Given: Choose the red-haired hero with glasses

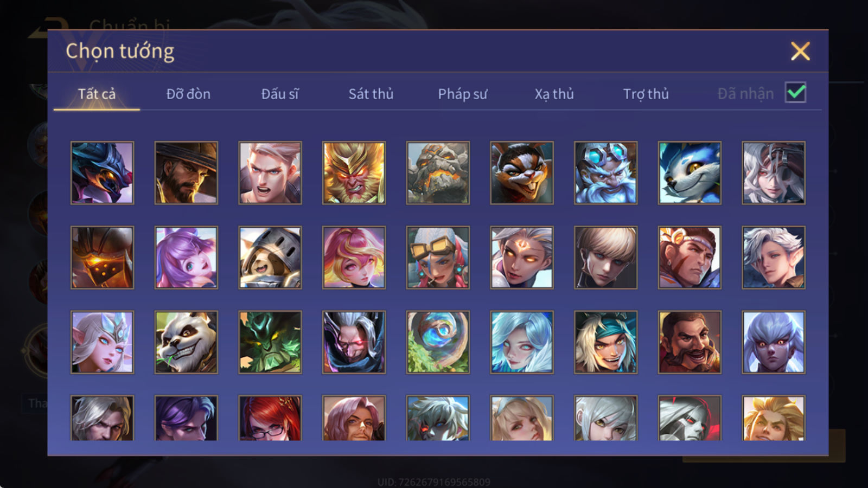Looking at the screenshot, I should 270,418.
